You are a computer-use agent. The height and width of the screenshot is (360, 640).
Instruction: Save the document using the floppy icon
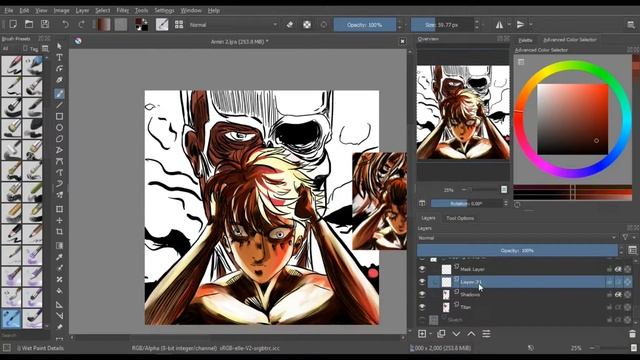[x=45, y=24]
